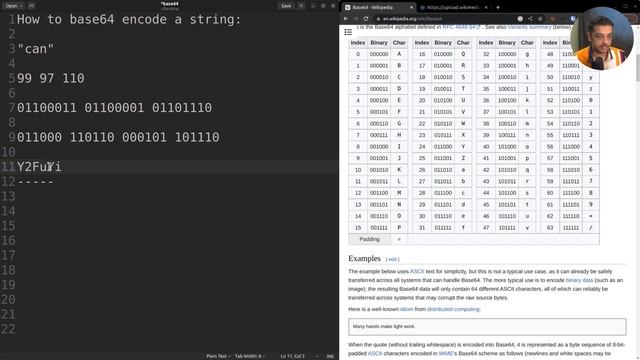Click Char cell 'A' in index 0 row
This screenshot has width=640, height=360.
point(399,54)
